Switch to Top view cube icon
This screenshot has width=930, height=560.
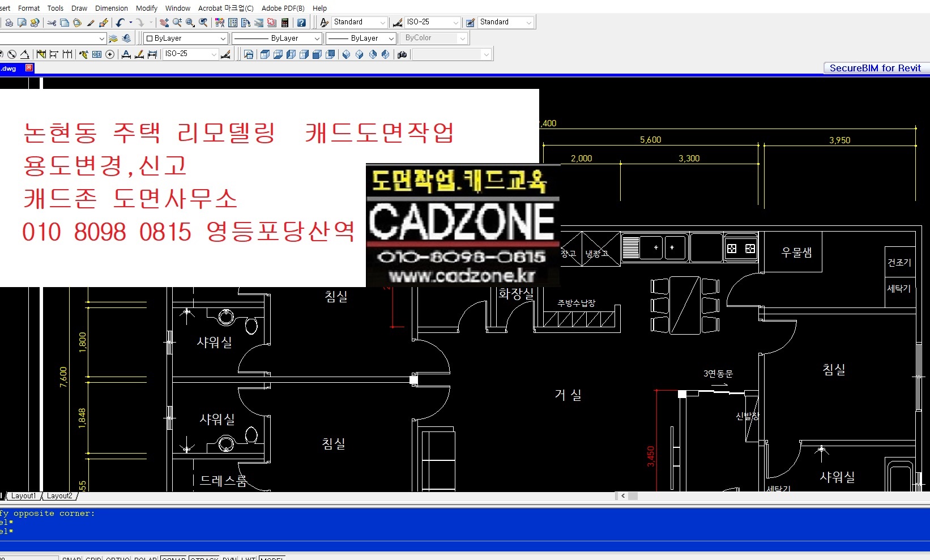click(265, 54)
